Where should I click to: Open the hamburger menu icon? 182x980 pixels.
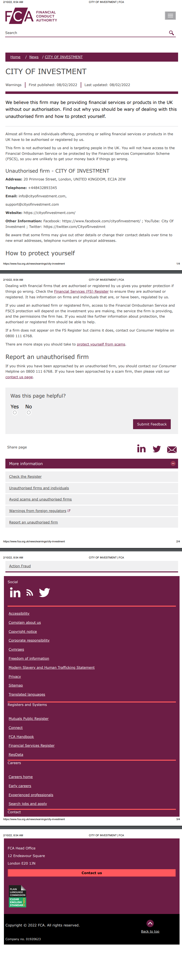170,16
